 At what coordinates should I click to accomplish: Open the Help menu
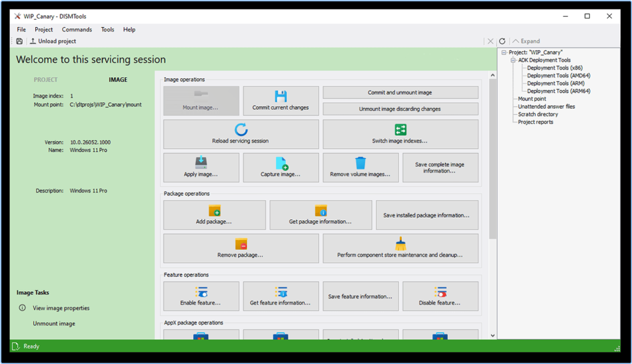click(x=129, y=30)
